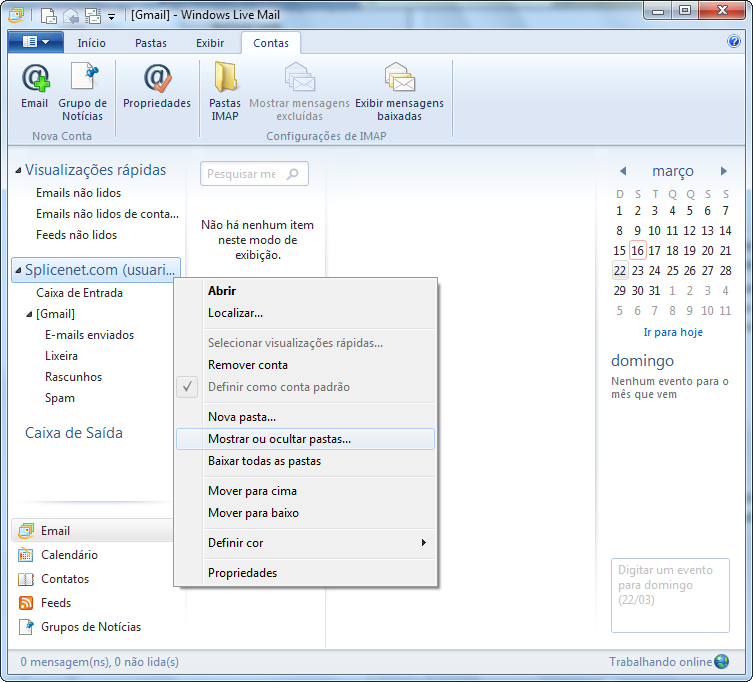Screen dimensions: 753x682
Task: Open Contatos in navigation pane
Action: point(65,579)
